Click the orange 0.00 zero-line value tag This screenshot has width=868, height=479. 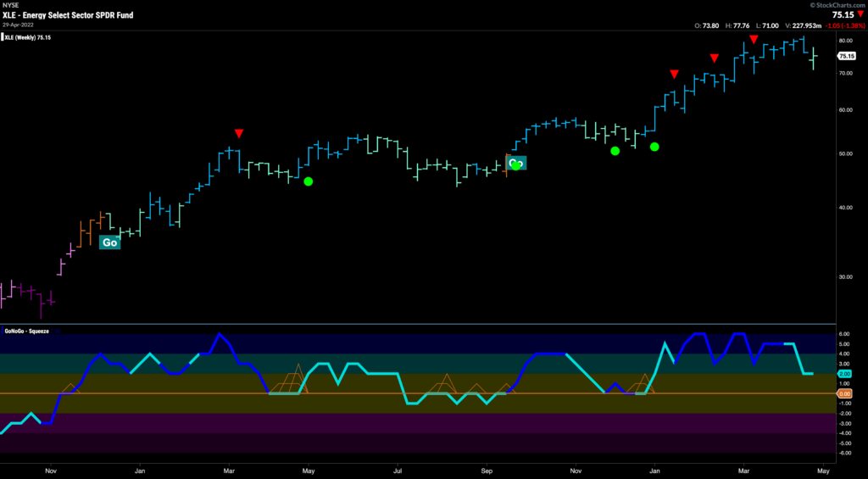click(845, 393)
